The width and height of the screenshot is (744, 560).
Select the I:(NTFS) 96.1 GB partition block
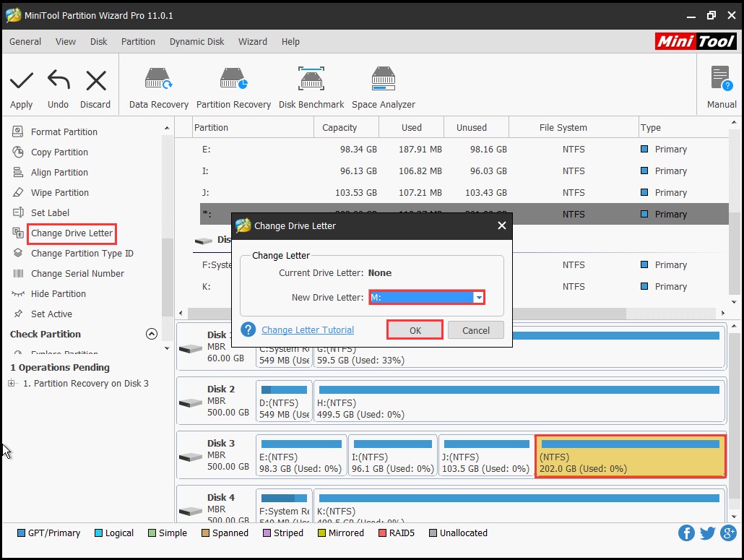point(392,457)
